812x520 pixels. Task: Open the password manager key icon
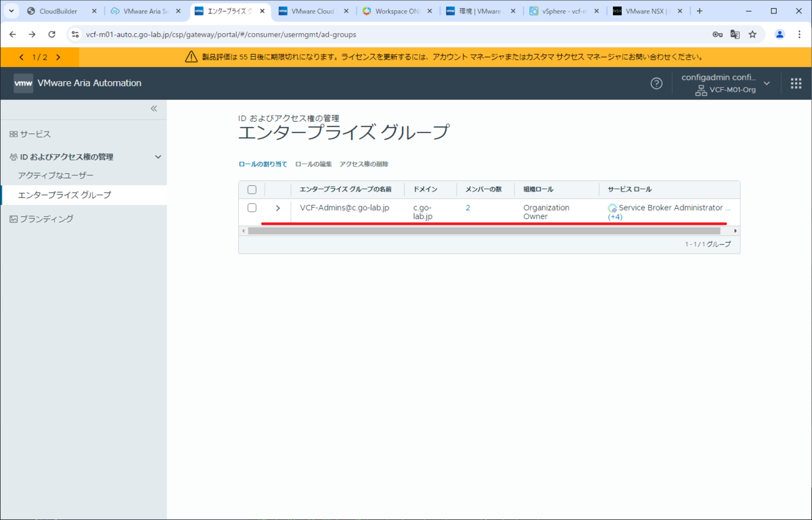tap(717, 34)
